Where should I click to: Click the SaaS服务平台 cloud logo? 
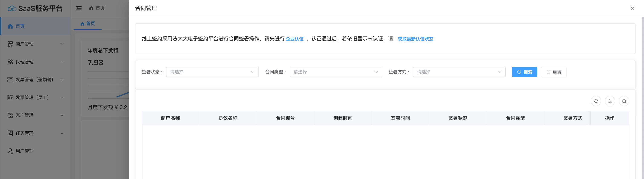pos(12,9)
